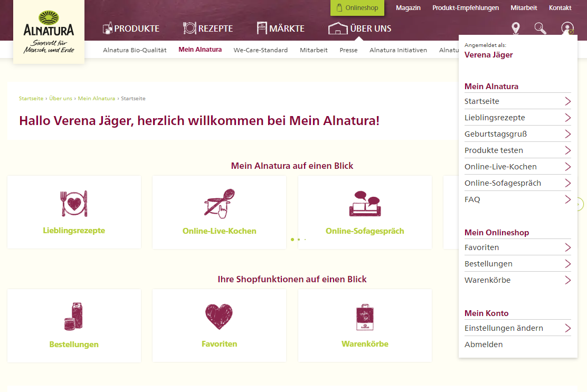This screenshot has width=587, height=392.
Task: Click arrow next to Bestellungen in panel
Action: (x=567, y=264)
